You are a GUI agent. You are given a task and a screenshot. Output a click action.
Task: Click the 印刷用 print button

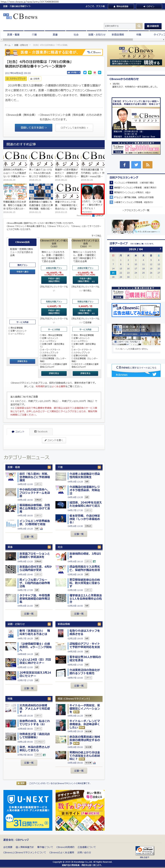click(x=34, y=79)
